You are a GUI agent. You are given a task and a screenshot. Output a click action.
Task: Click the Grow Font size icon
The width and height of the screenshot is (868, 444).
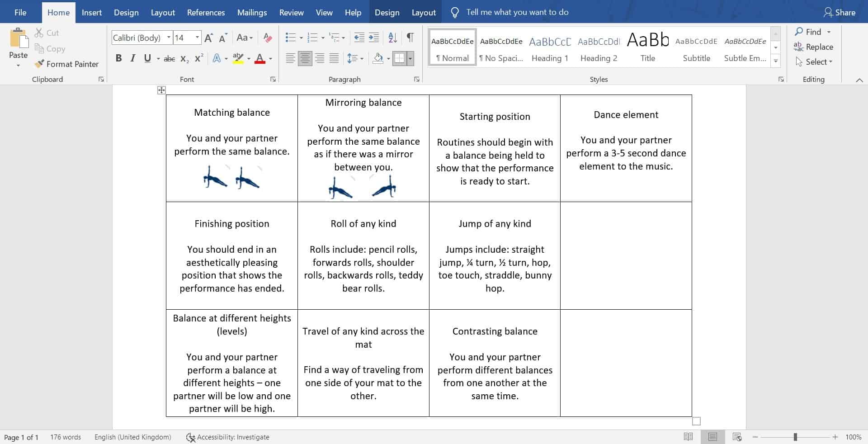pyautogui.click(x=208, y=38)
